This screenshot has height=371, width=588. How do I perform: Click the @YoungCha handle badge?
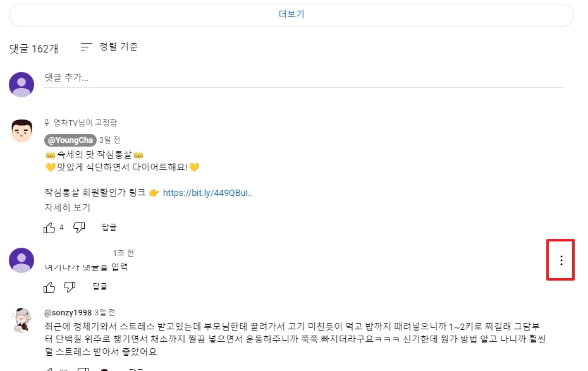[70, 140]
